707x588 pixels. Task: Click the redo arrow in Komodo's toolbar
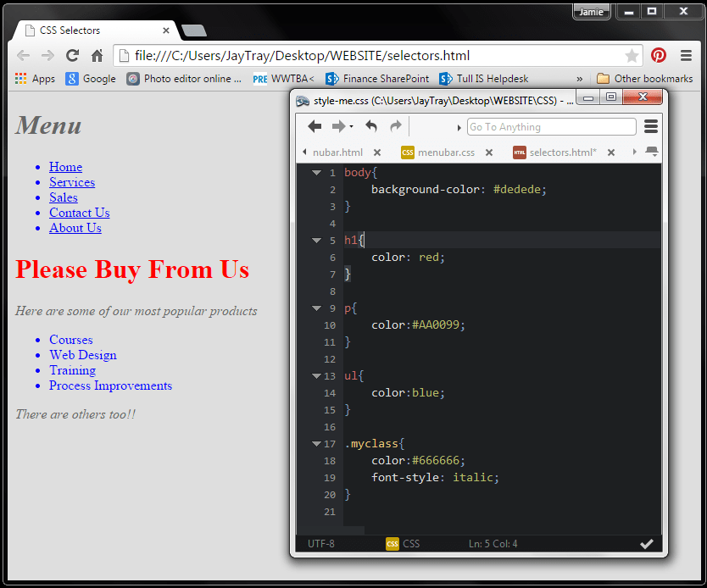pyautogui.click(x=395, y=125)
